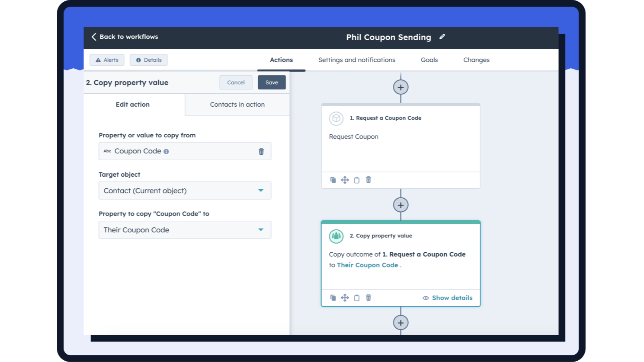Delete action 1 using its trash icon

pos(368,180)
